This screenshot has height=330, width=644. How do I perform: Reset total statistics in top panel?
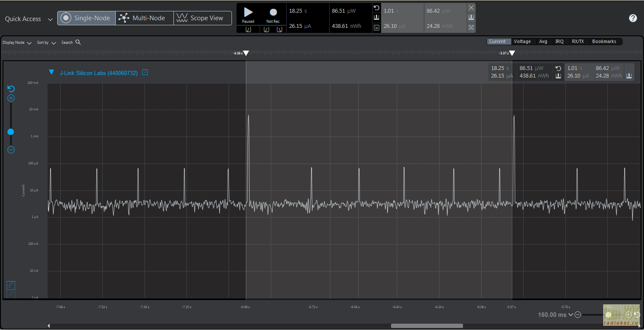[376, 8]
